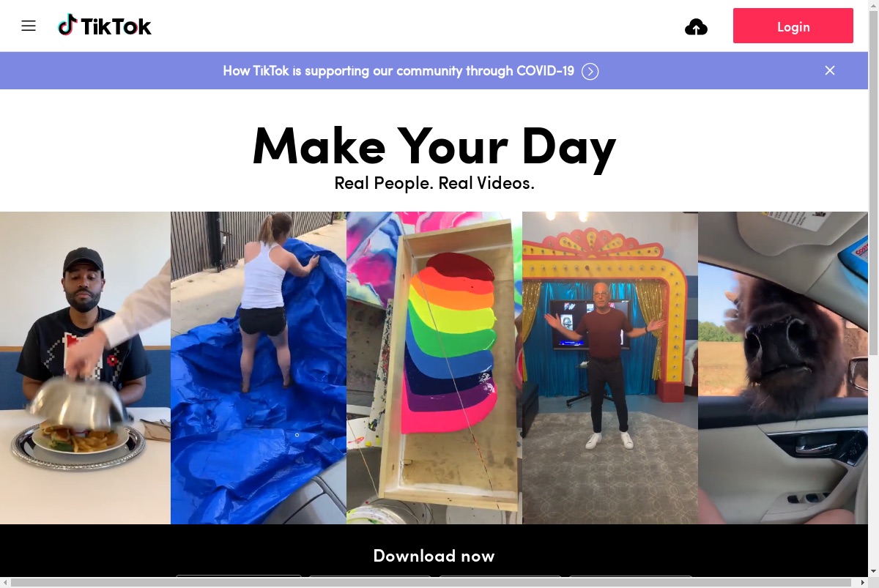The image size is (879, 588).
Task: Open the video of man with burger plate
Action: pyautogui.click(x=85, y=368)
